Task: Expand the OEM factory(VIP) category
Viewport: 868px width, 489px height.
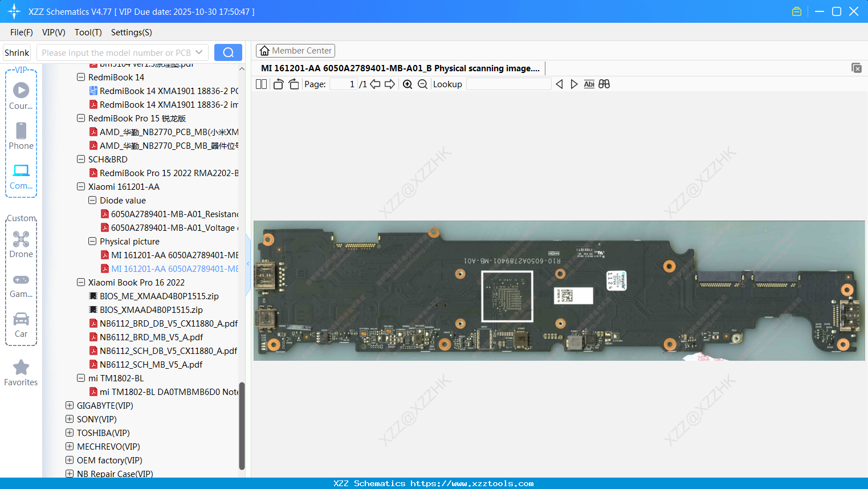Action: point(70,460)
